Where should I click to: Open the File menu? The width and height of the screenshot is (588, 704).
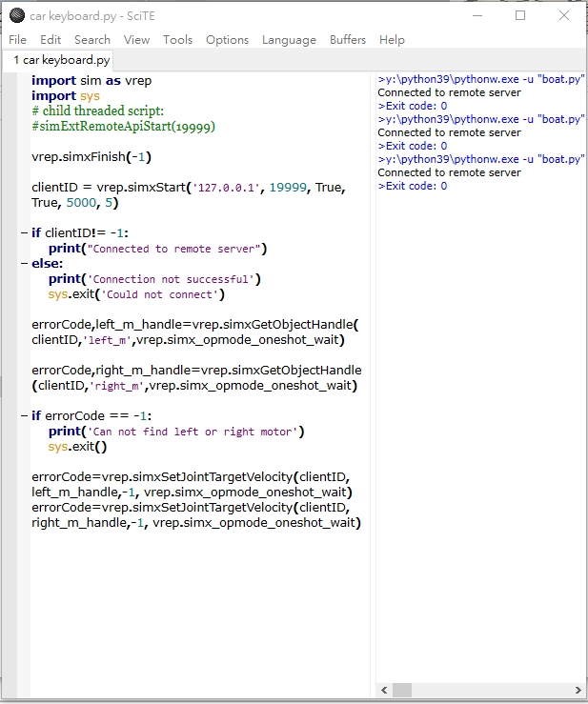point(17,40)
